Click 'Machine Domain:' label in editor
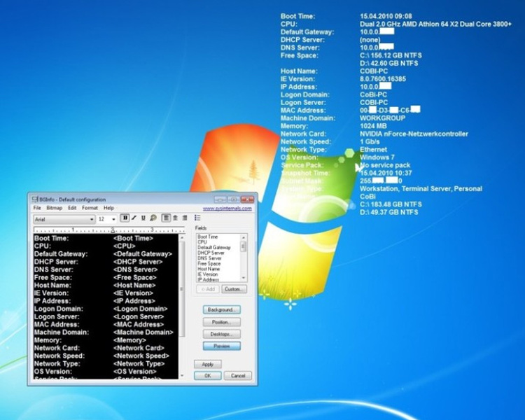 click(62, 332)
